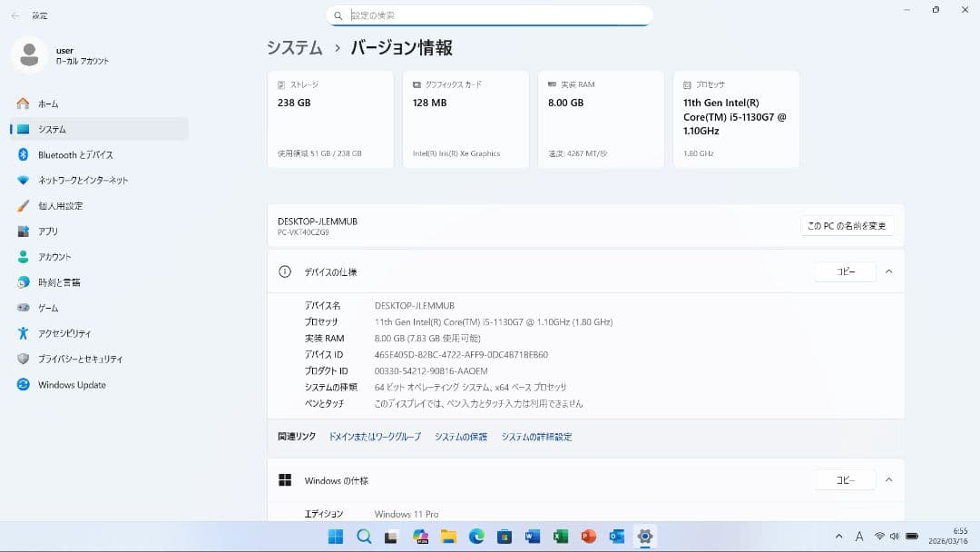
Task: Collapse the デバイスの仕様 panel
Action: pos(888,271)
